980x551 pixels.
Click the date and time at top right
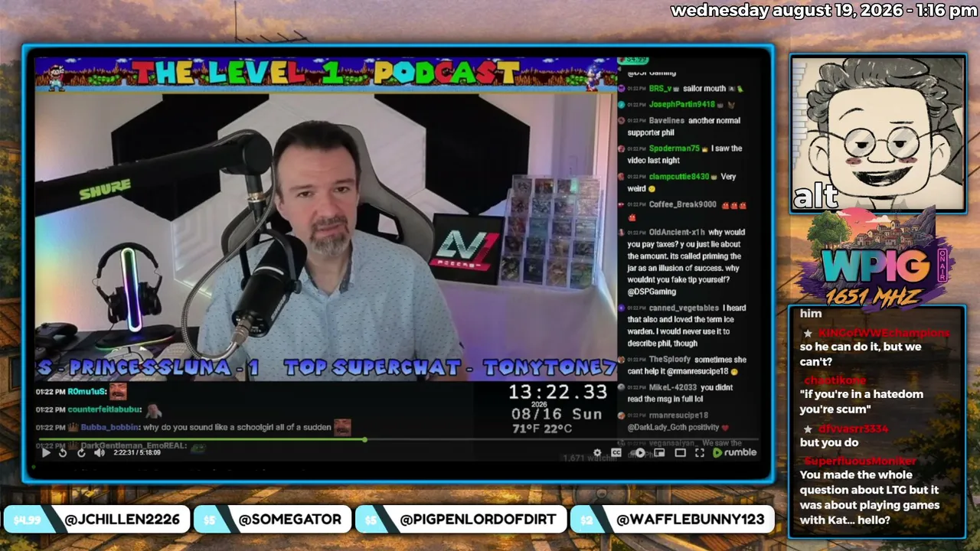click(824, 10)
